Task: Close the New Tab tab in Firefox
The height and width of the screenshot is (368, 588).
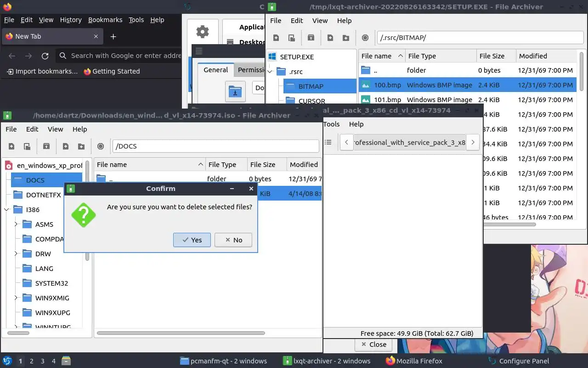Action: pyautogui.click(x=96, y=36)
